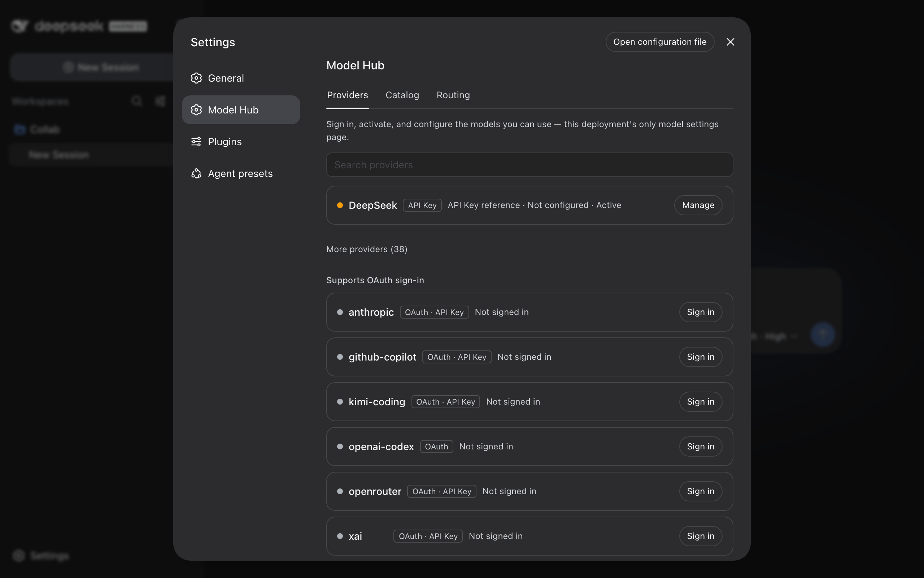Click the status dot beside openrouter
This screenshot has height=578, width=924.
coord(340,491)
